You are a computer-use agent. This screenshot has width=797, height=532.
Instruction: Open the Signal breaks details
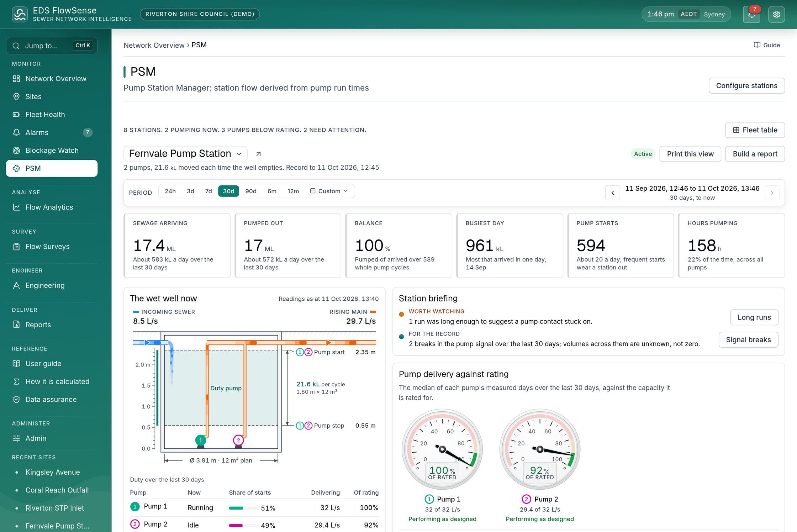(748, 339)
